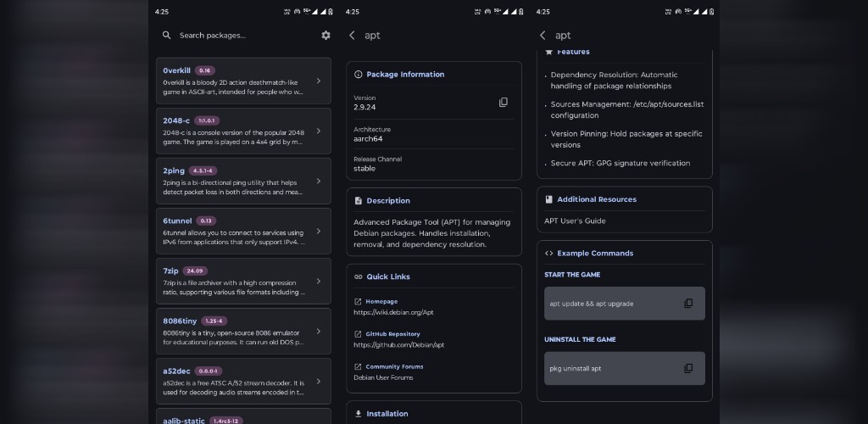Click the Dependency Resolution feature line
The width and height of the screenshot is (868, 424).
tap(614, 81)
